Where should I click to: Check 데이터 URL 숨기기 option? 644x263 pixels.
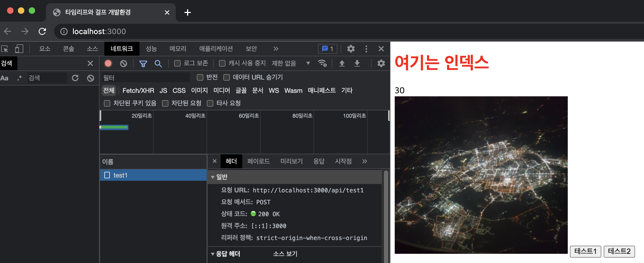[x=227, y=77]
